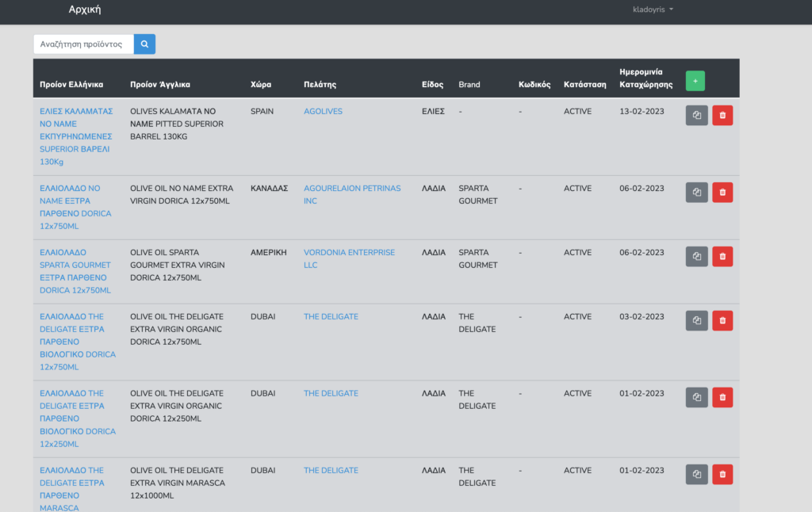Select the ΕΛΙΕΣ type cell
Image resolution: width=812 pixels, height=512 pixels.
[433, 111]
